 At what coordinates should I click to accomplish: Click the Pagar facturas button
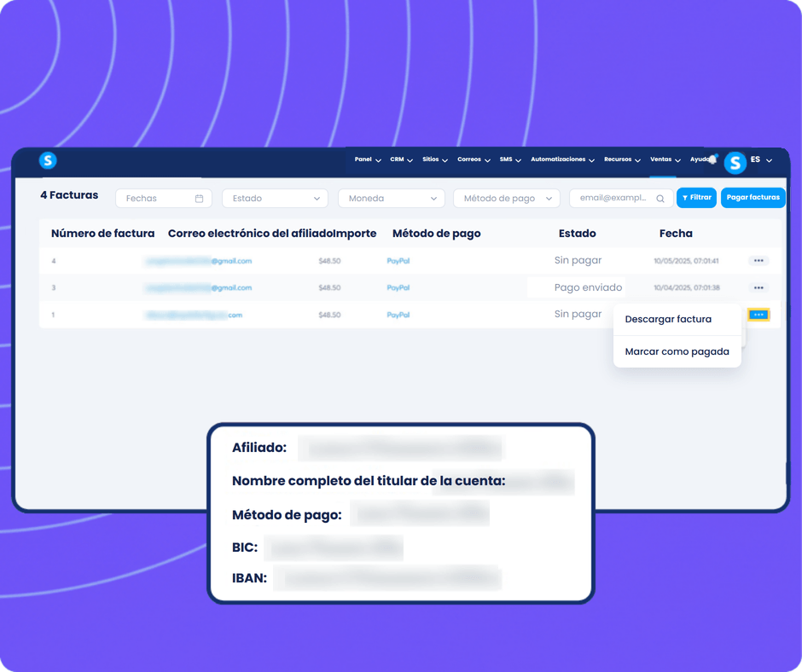pyautogui.click(x=753, y=198)
